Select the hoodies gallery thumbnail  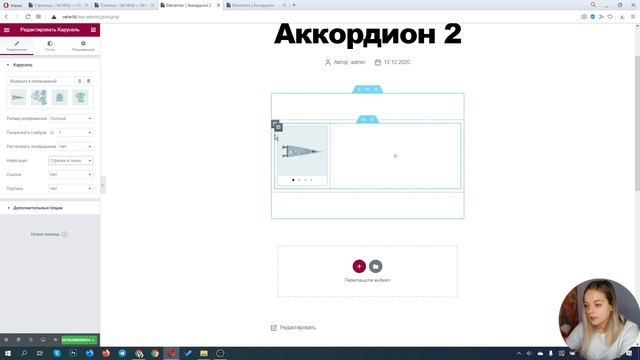click(x=39, y=97)
